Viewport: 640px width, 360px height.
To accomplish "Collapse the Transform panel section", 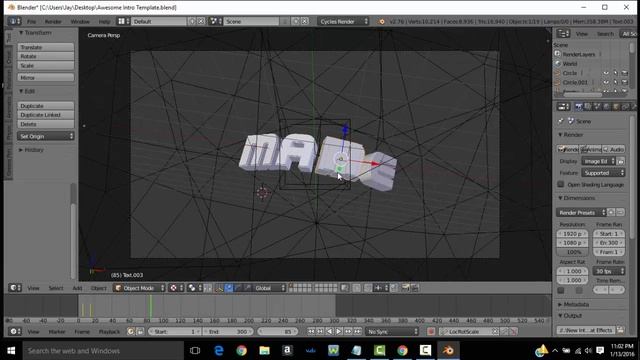I will click(35, 33).
